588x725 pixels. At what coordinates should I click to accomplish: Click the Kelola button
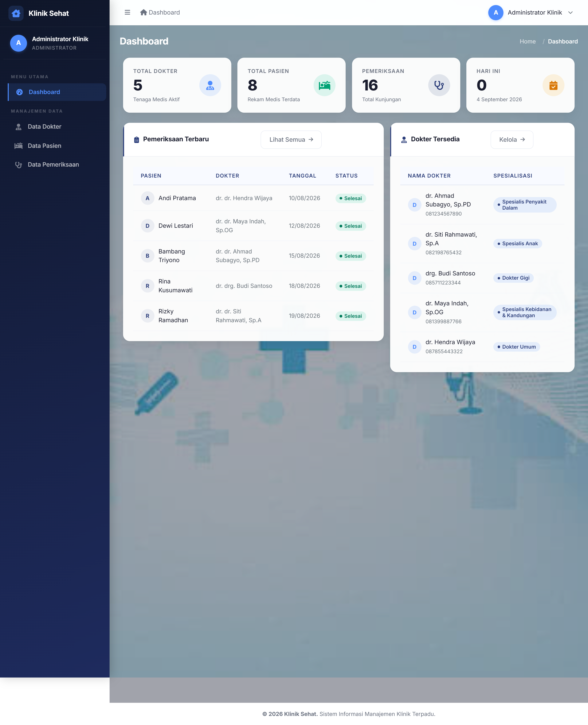[512, 140]
